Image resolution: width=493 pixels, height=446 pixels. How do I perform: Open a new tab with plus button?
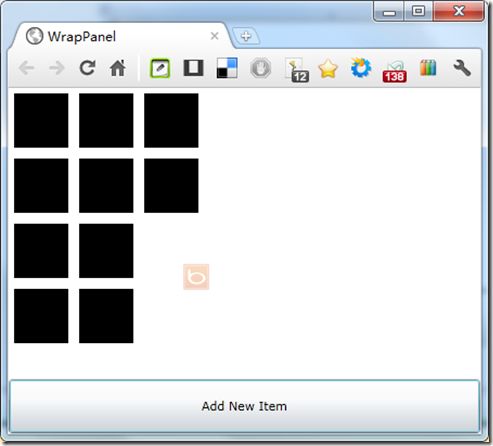246,36
